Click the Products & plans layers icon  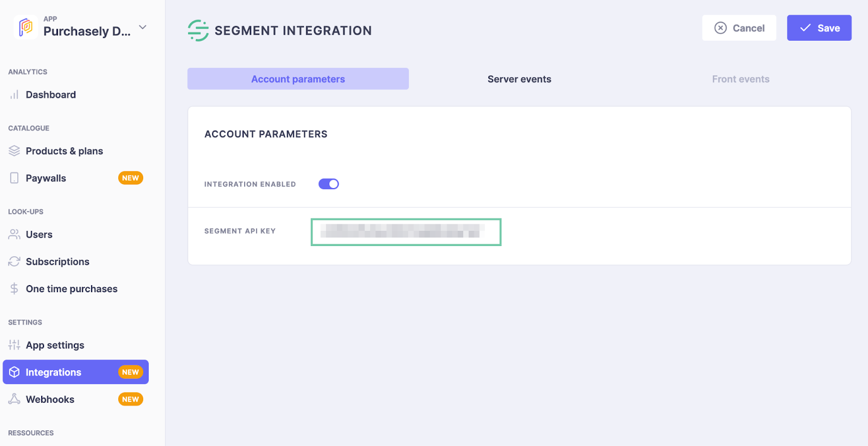click(x=14, y=151)
